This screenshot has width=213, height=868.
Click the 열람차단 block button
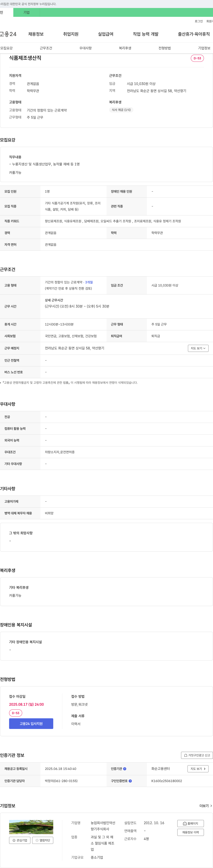[43, 840]
